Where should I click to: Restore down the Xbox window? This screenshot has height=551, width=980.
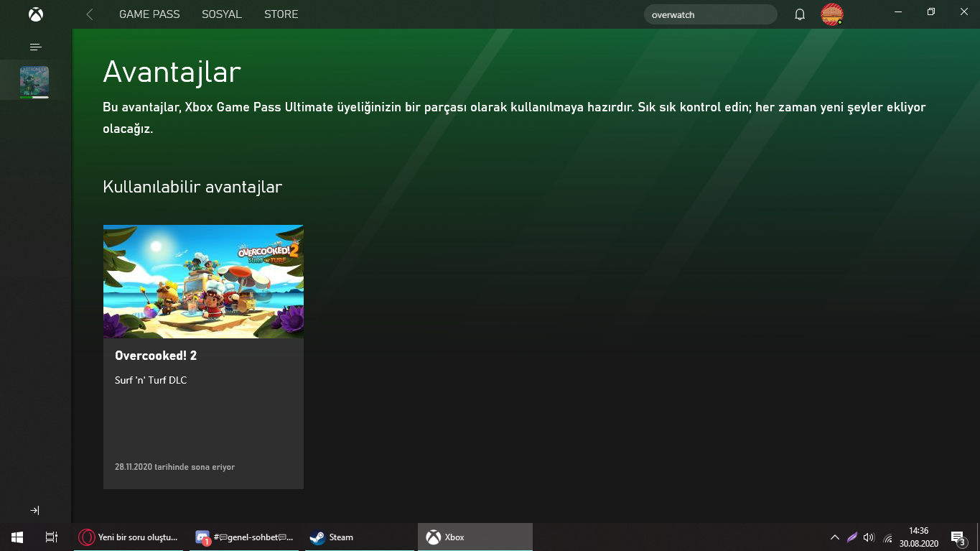click(x=930, y=12)
